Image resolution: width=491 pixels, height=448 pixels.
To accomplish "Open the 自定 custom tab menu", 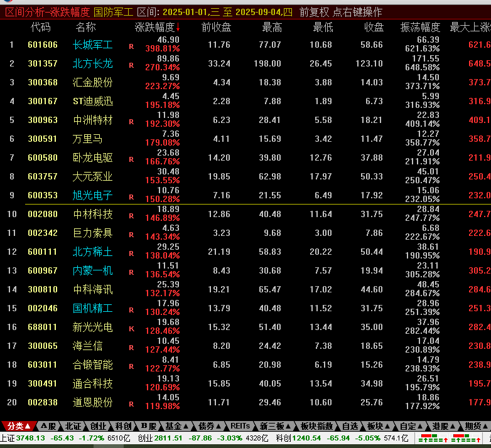I will click(x=411, y=426).
